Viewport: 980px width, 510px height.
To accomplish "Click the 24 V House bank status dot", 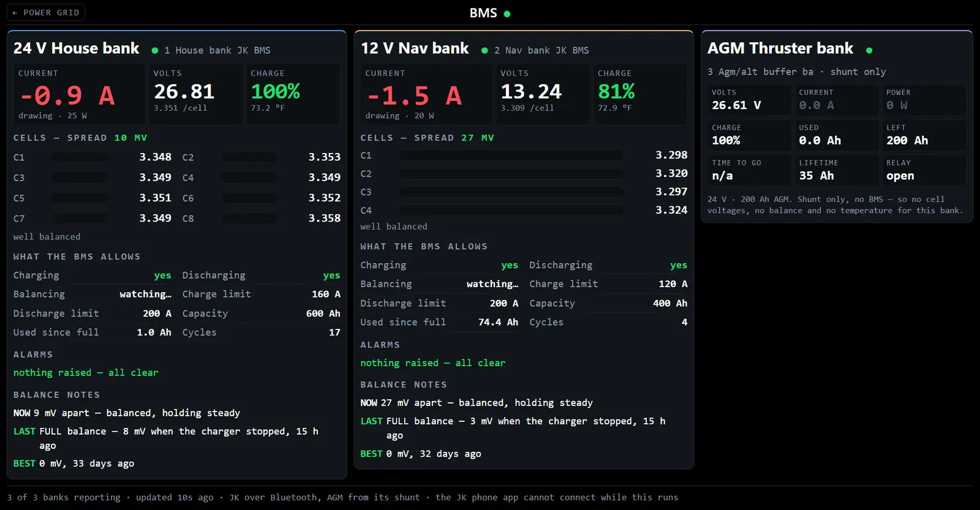I will tap(155, 50).
